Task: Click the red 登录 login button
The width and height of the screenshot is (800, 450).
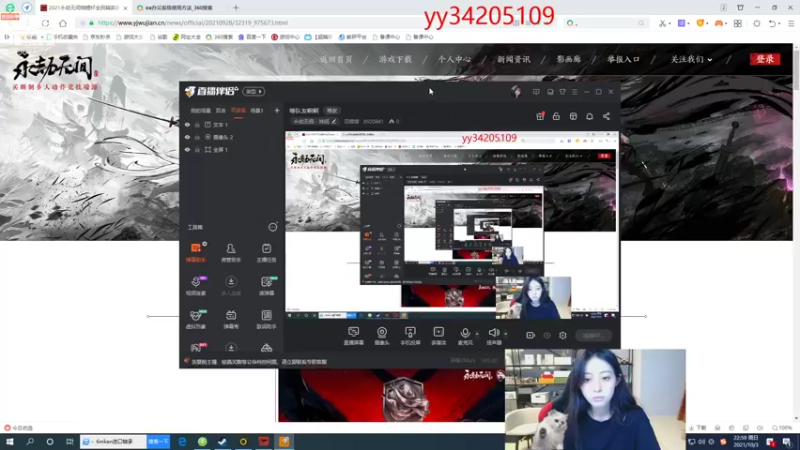Action: point(765,59)
